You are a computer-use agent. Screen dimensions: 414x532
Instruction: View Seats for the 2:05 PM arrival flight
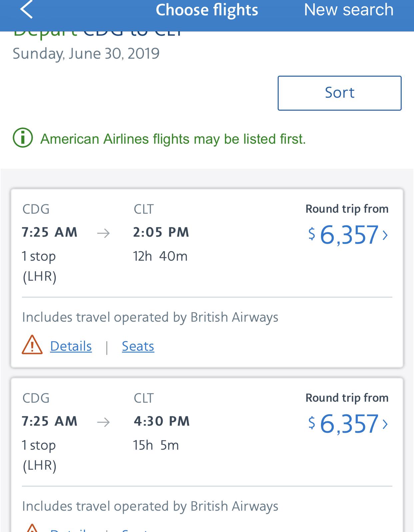point(138,346)
